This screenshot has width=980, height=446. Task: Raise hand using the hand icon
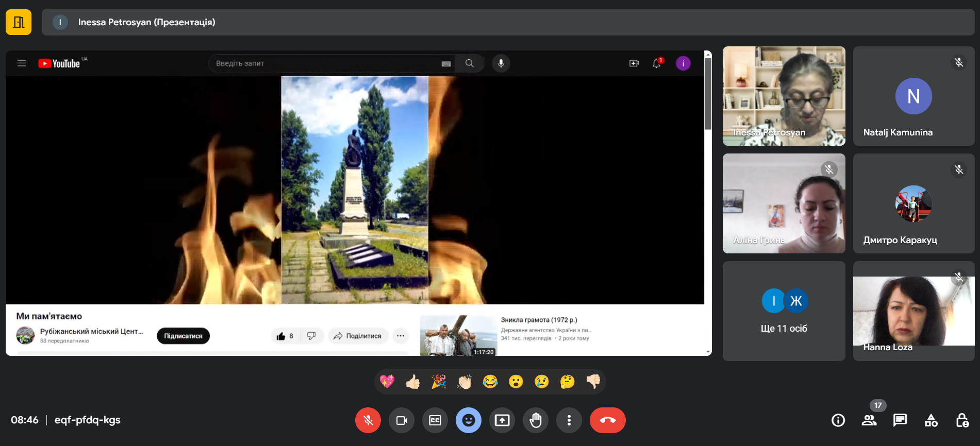pos(536,420)
